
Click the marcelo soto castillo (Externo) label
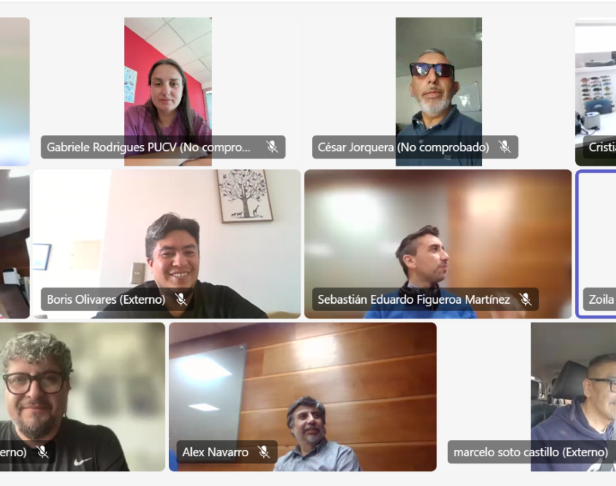(x=531, y=452)
